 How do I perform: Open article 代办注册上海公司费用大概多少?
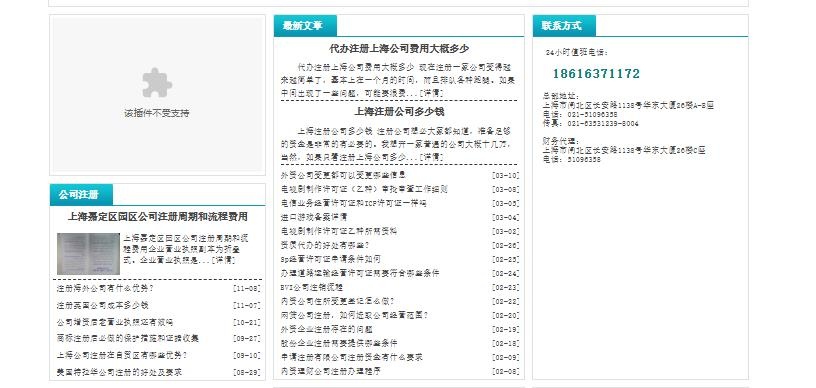pos(399,49)
